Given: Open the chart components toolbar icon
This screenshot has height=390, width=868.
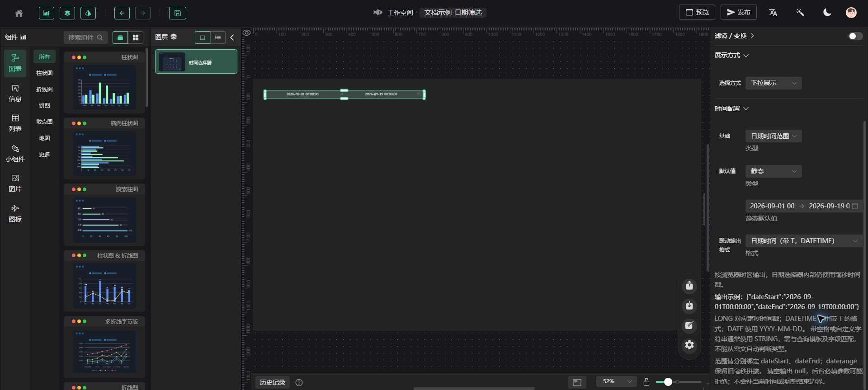Looking at the screenshot, I should point(47,13).
